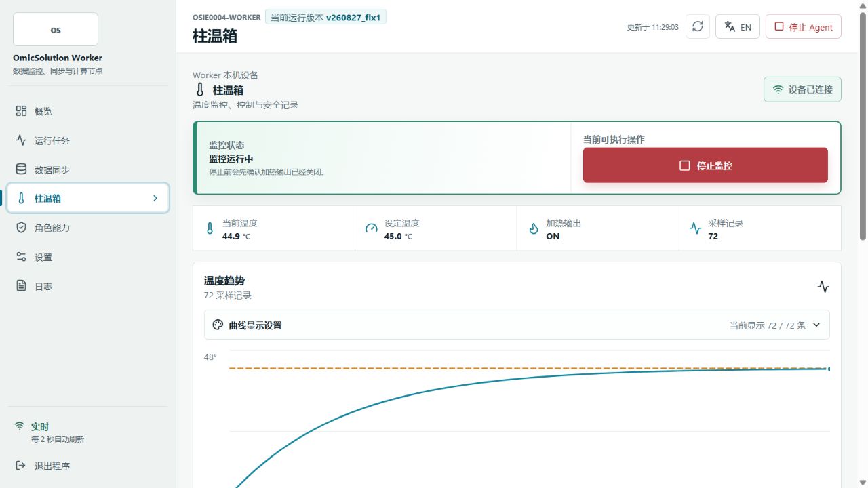Click the wifi icon in 设备已连接 badge
This screenshot has width=868, height=488.
tap(778, 89)
